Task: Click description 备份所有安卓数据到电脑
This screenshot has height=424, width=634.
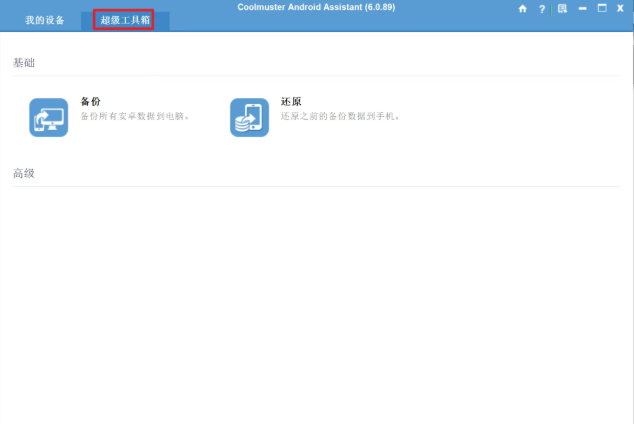Action: (x=135, y=116)
